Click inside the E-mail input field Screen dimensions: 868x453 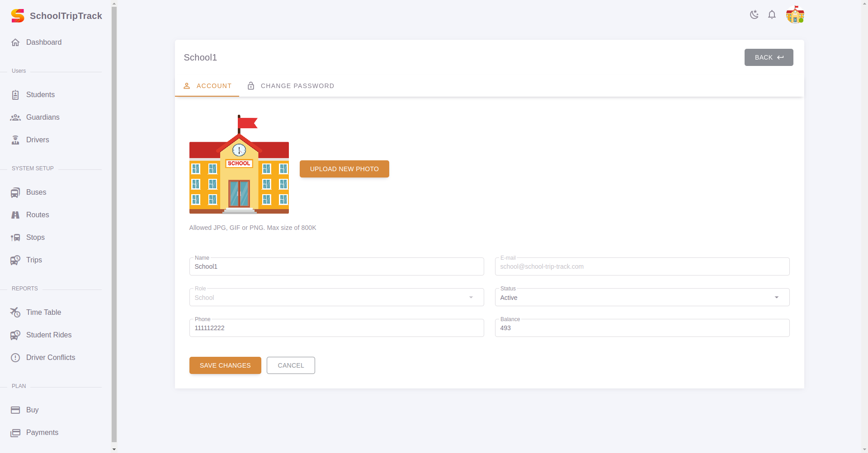[642, 266]
